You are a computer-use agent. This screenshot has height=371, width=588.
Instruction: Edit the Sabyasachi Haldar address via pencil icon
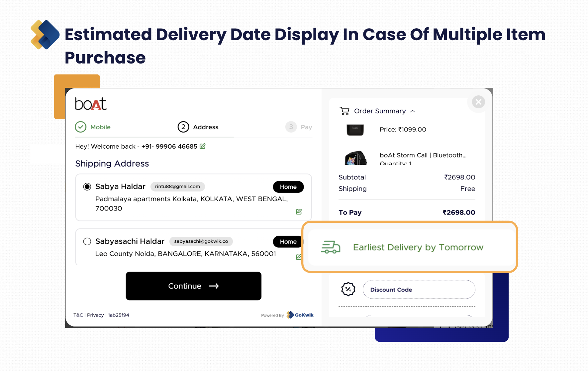pos(299,257)
